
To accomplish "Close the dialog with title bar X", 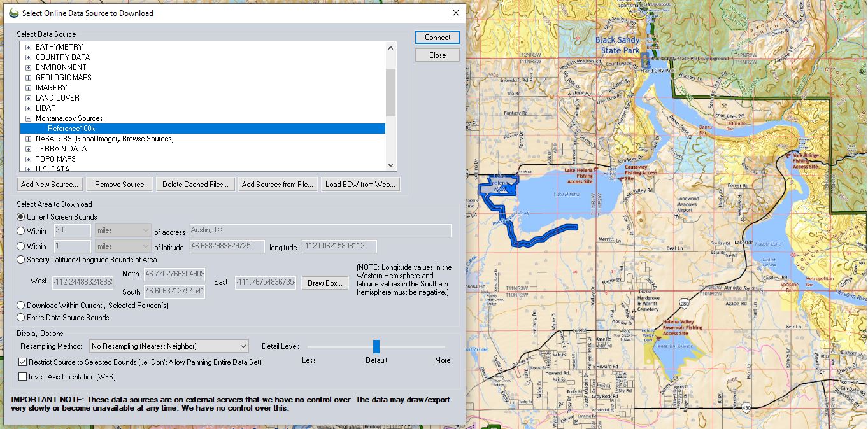I will coord(455,13).
